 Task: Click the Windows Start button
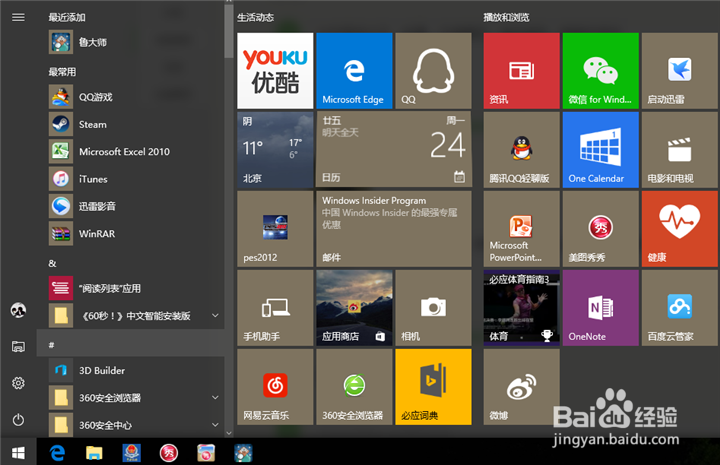coord(18,453)
